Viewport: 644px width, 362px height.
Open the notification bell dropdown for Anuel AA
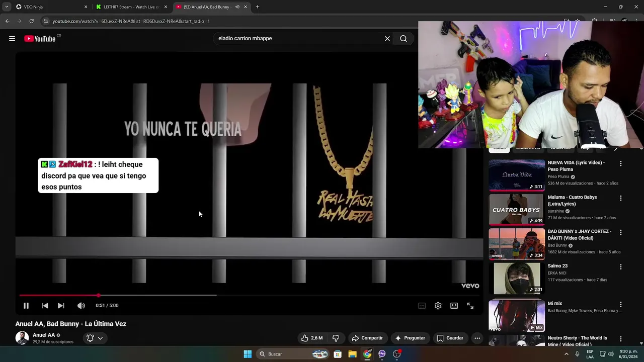(95, 338)
